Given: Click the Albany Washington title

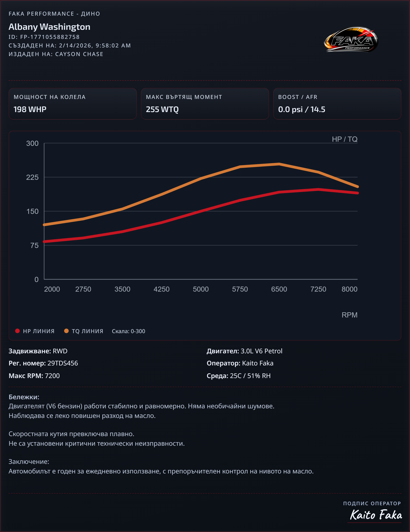Looking at the screenshot, I should click(x=49, y=27).
